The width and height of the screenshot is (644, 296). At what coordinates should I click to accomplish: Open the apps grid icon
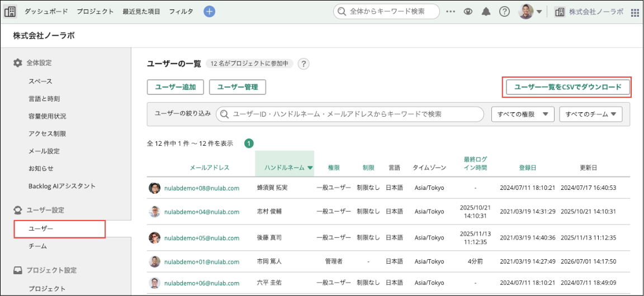(x=634, y=12)
